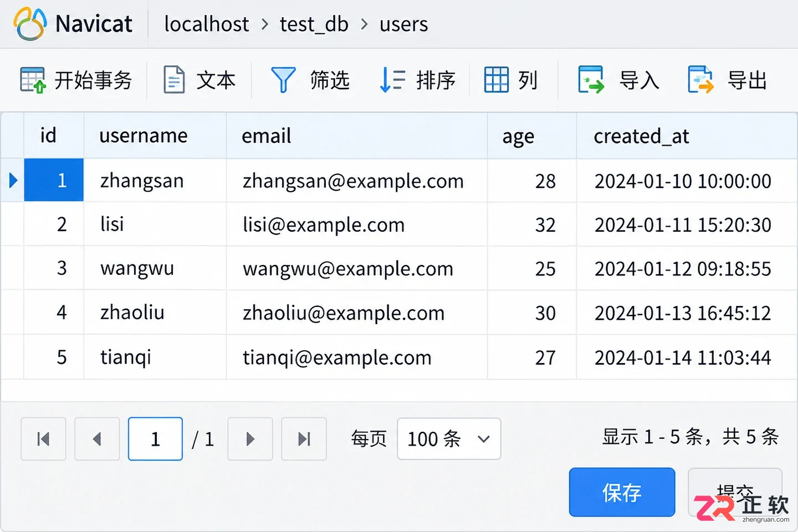The width and height of the screenshot is (798, 532).
Task: Open the 文本 text view icon
Action: [174, 80]
